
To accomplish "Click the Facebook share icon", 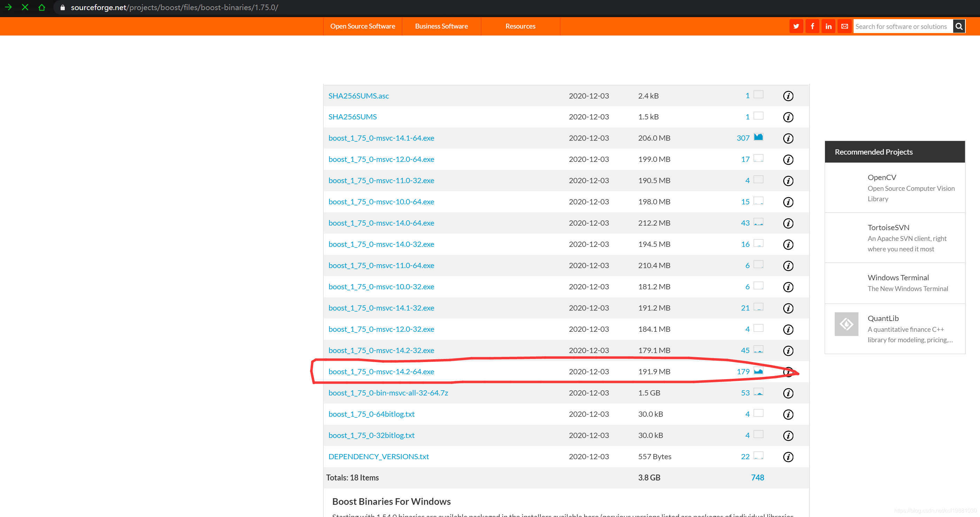I will point(812,26).
